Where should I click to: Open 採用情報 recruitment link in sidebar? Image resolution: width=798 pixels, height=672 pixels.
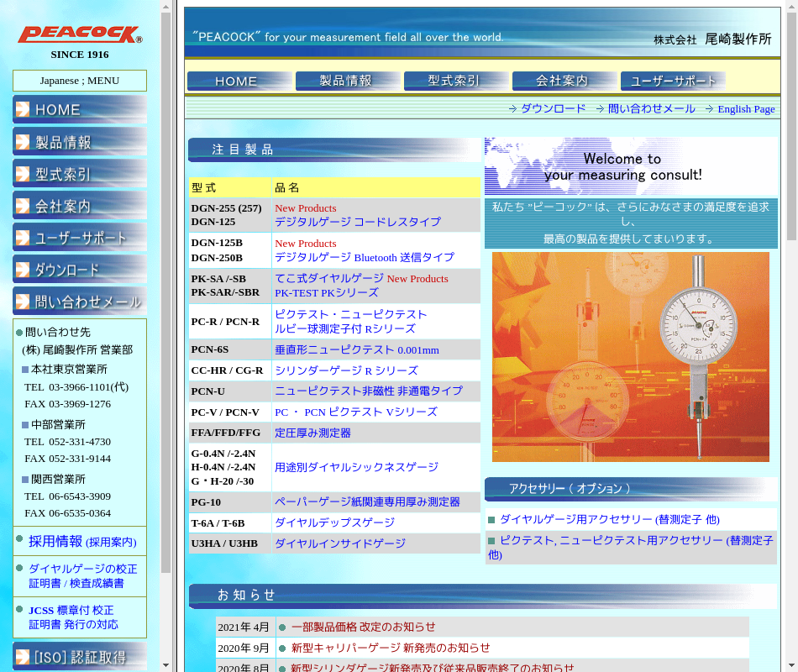coord(81,542)
